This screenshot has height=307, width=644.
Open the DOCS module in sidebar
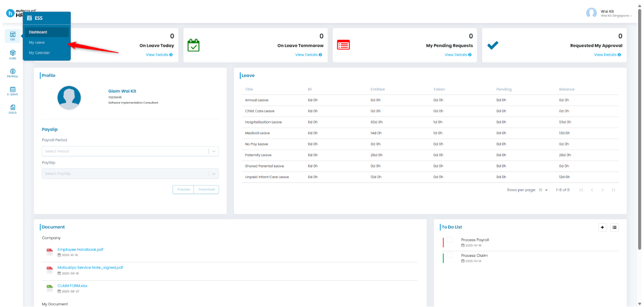point(13,109)
